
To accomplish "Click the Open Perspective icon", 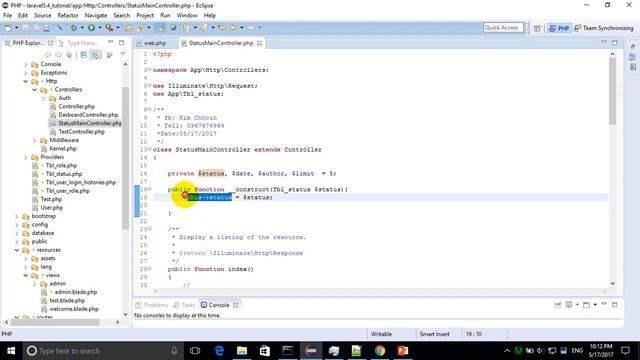I will coord(537,28).
